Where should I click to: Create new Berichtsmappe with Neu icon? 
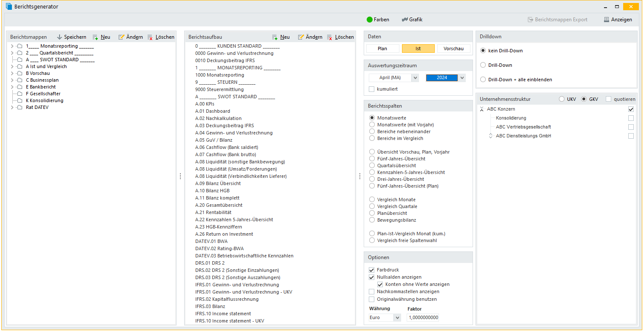(95, 37)
